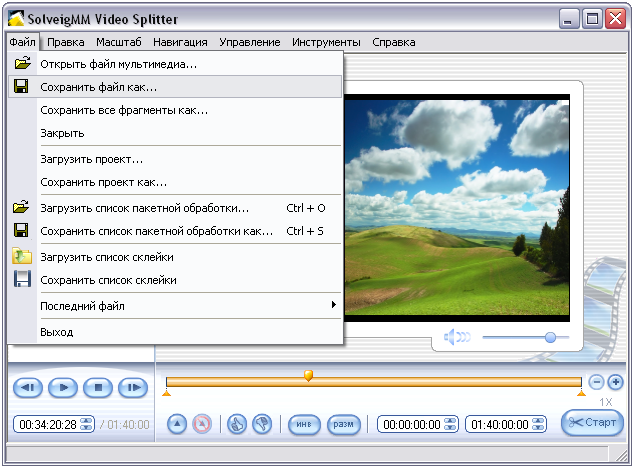Click the Старт scissors button
The height and width of the screenshot is (470, 634).
click(x=592, y=423)
